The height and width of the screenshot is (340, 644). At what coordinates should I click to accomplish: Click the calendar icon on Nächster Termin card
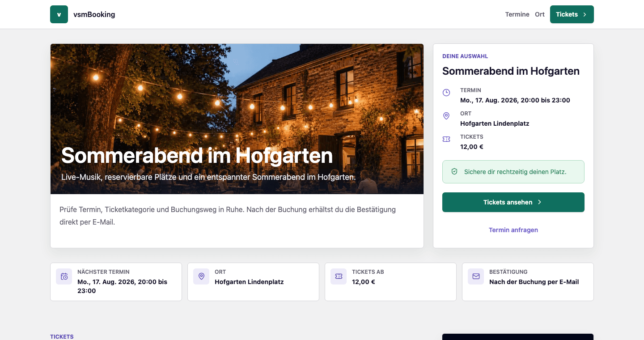point(64,276)
